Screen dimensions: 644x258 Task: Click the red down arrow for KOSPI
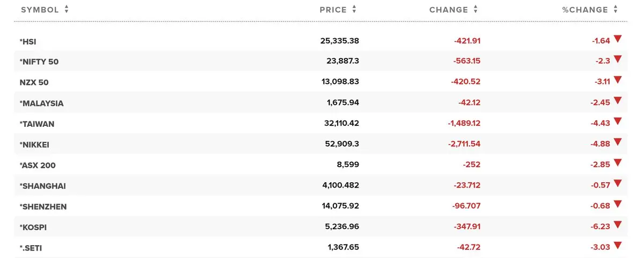618,225
